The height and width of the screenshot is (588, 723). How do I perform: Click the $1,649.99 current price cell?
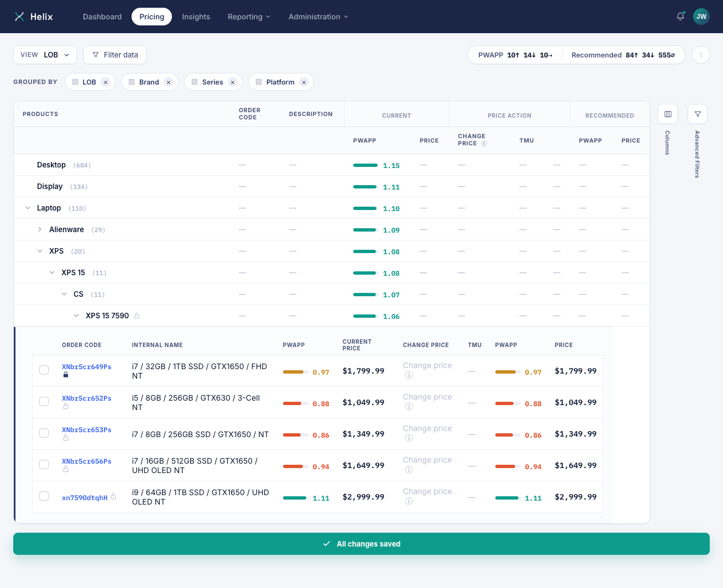[x=364, y=465]
